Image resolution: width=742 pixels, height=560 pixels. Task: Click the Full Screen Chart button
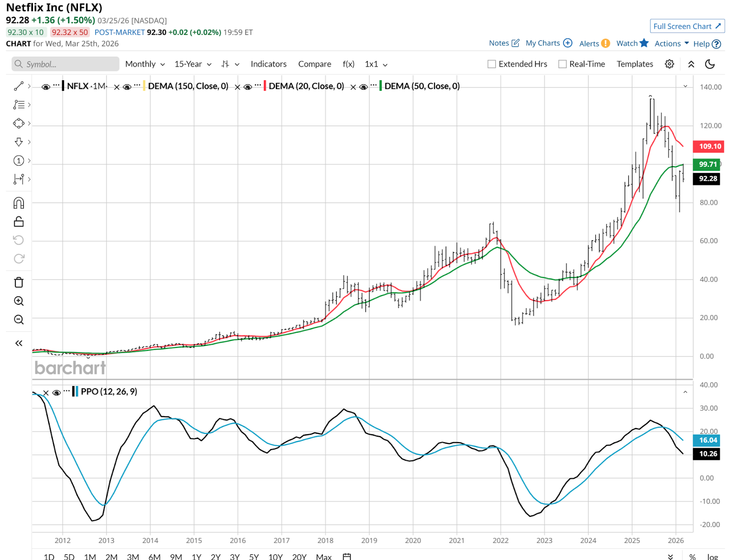[687, 26]
